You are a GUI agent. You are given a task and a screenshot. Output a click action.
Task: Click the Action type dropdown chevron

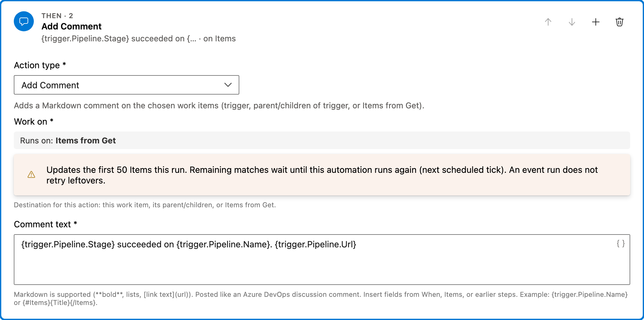tap(228, 85)
